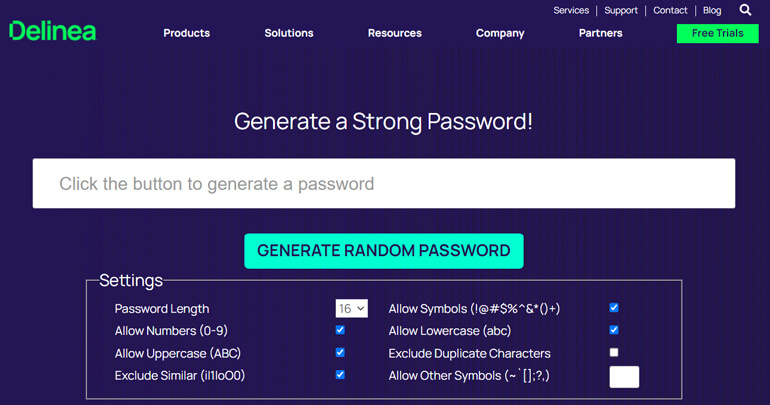Screen dimensions: 770x405
Task: Open the Partners menu
Action: 601,33
